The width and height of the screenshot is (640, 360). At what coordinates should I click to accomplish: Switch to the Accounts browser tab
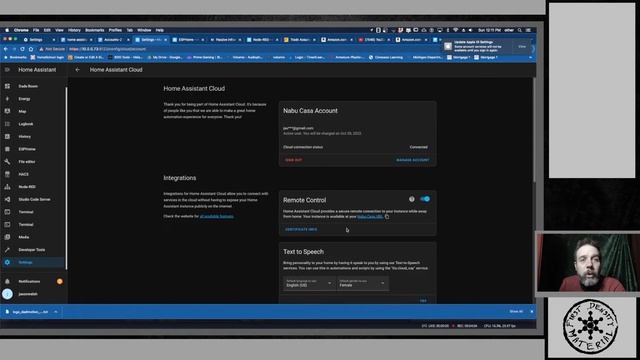coord(113,40)
